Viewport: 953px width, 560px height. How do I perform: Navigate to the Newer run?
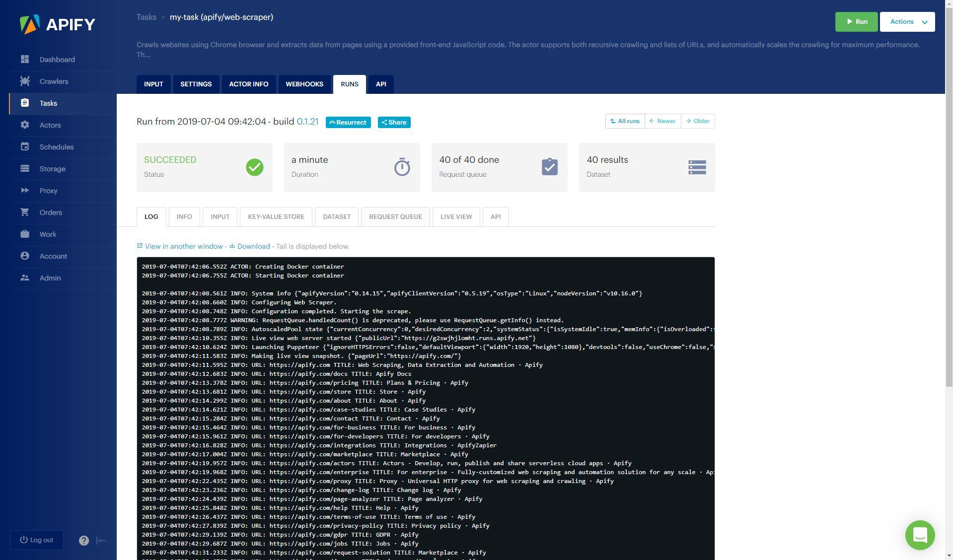[x=662, y=121]
